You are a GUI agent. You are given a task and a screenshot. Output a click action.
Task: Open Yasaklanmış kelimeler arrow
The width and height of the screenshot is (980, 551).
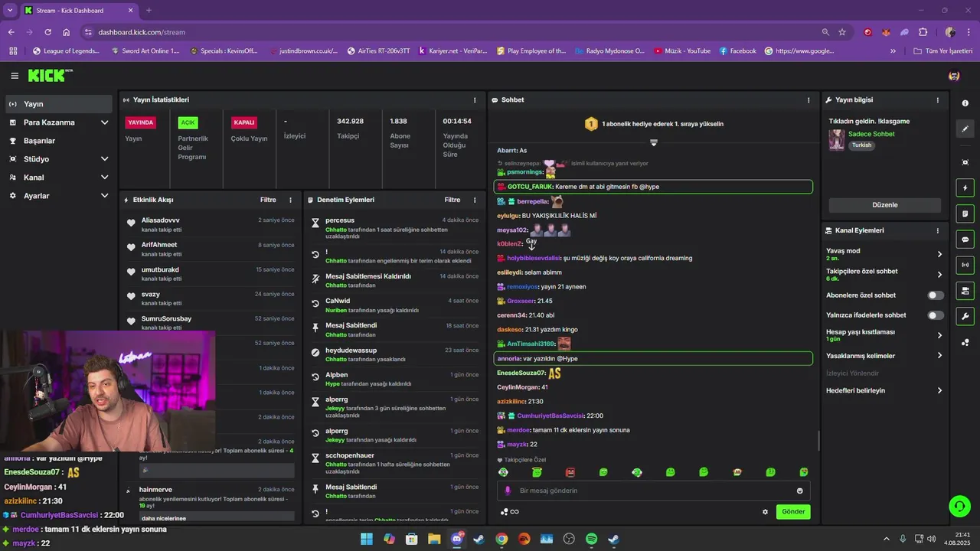tap(939, 355)
